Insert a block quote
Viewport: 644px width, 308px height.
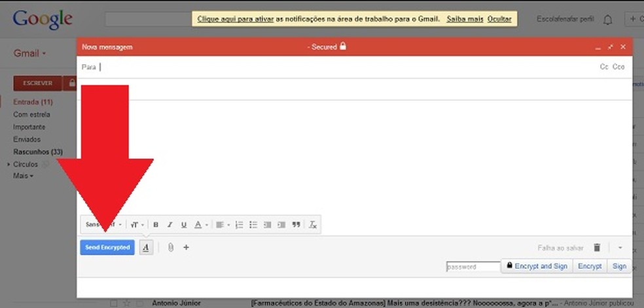pyautogui.click(x=296, y=225)
